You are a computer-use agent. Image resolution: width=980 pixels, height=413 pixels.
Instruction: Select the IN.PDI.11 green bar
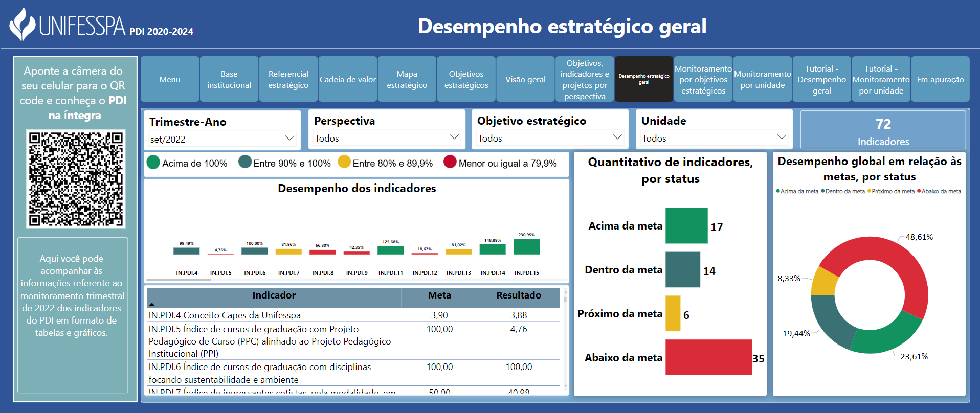click(391, 250)
